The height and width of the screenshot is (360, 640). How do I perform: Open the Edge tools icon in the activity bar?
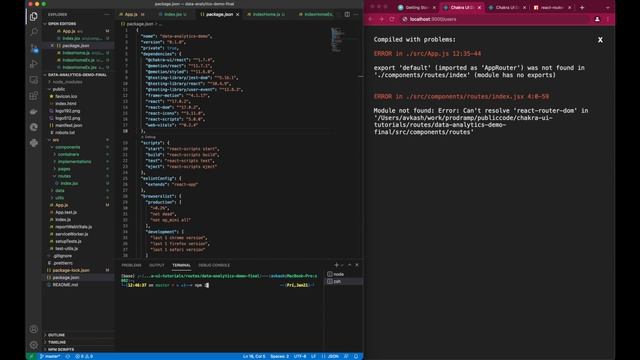[x=34, y=127]
